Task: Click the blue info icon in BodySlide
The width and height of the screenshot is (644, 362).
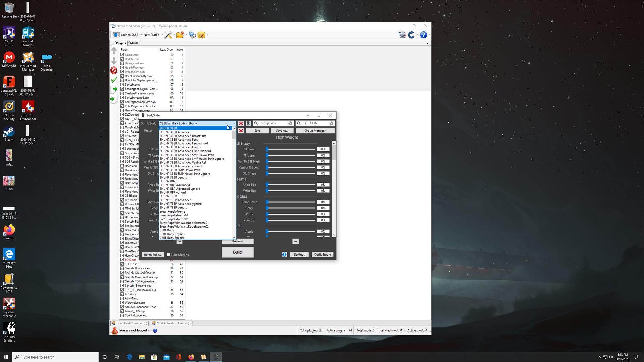Action: [284, 255]
